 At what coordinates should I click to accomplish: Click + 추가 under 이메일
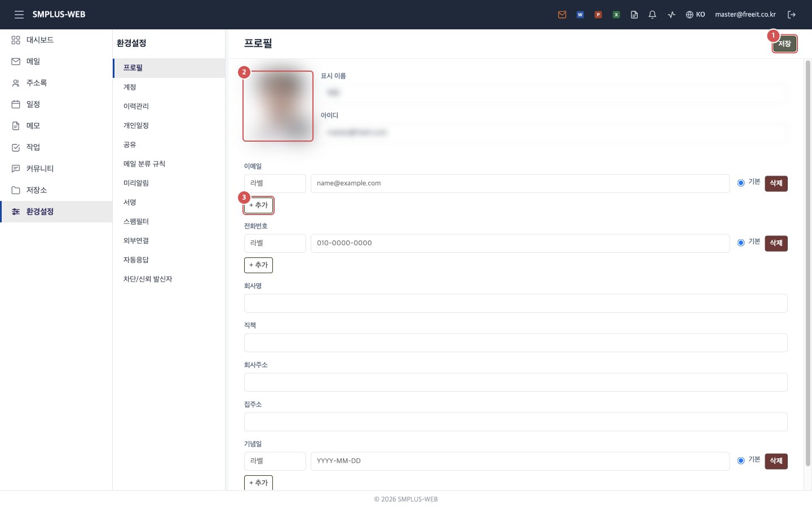(258, 205)
